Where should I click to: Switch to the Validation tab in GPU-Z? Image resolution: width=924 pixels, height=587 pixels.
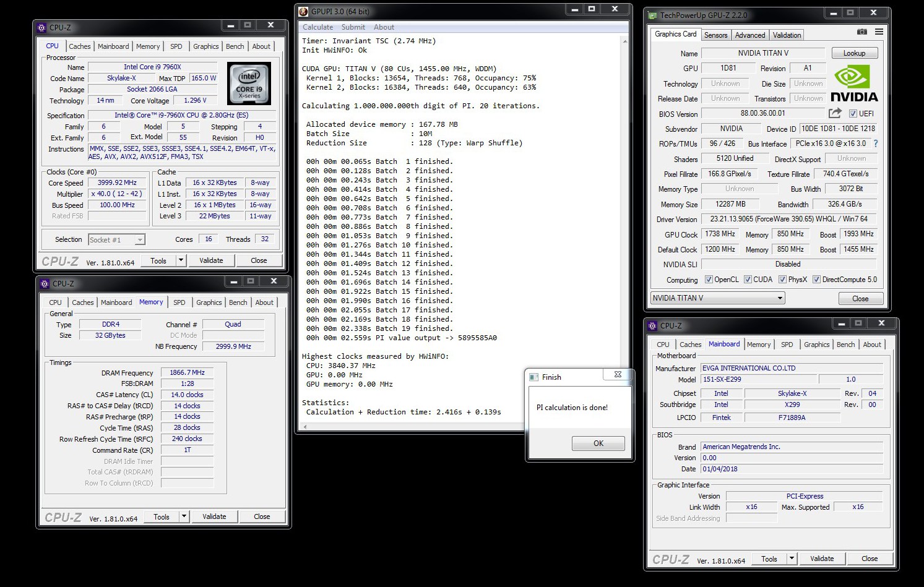(787, 35)
